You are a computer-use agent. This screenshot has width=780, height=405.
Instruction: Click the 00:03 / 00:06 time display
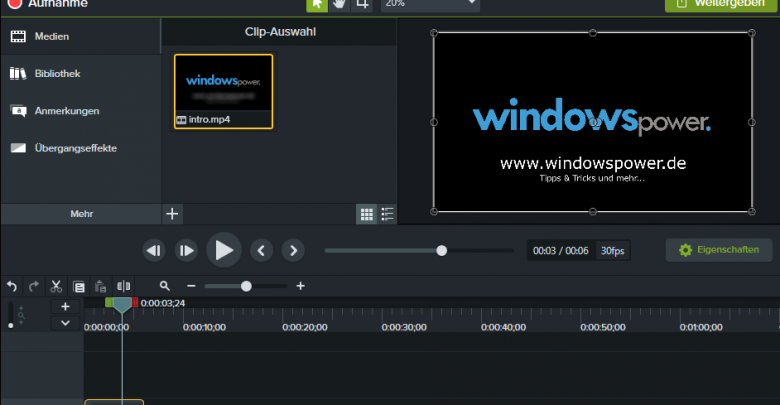(x=561, y=251)
